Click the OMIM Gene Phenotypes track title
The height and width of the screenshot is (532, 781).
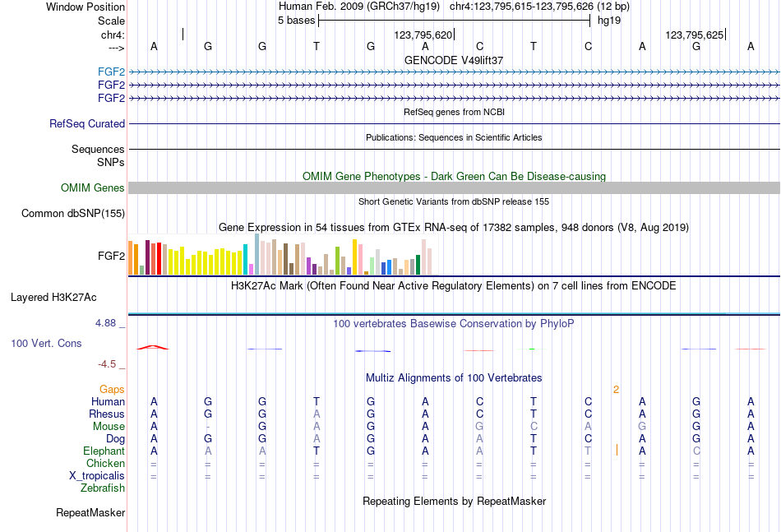(454, 176)
